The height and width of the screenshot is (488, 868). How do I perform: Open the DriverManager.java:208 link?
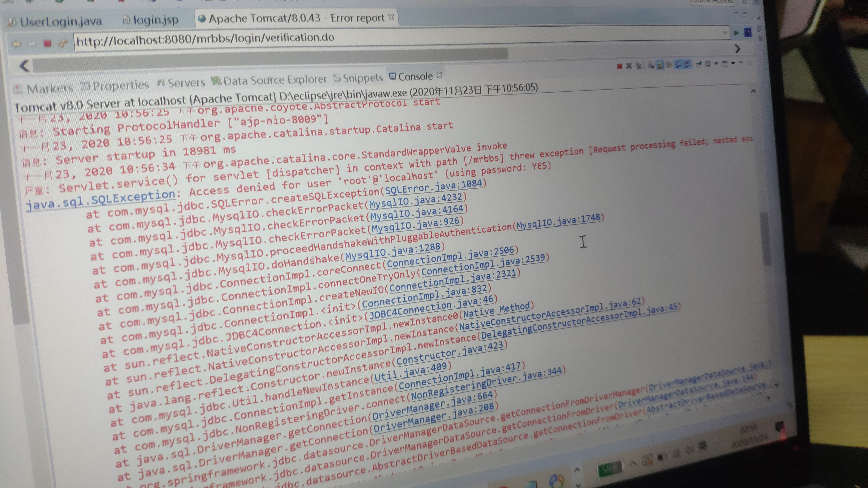pos(434,418)
